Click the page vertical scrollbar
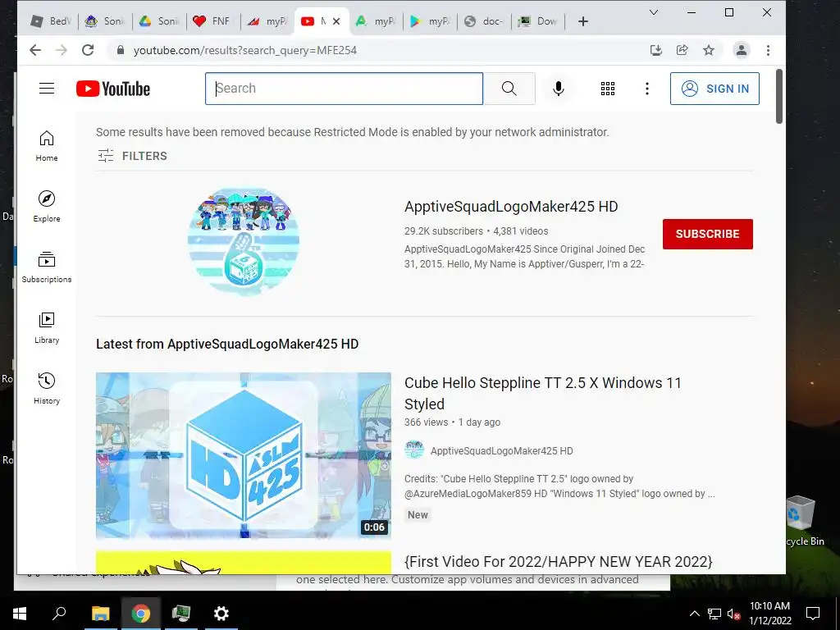Screen dimensions: 840x630 (779, 97)
